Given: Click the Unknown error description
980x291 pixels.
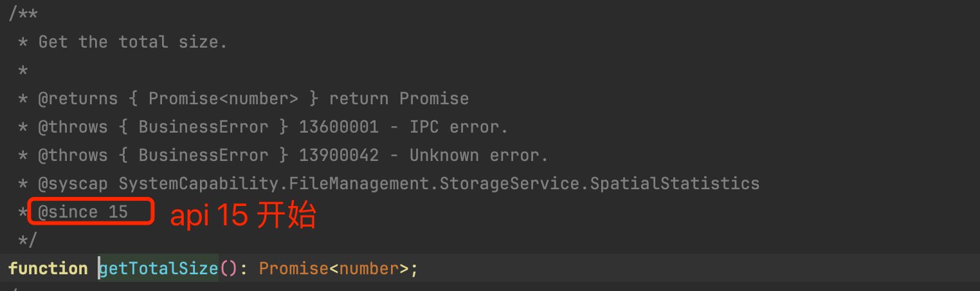Looking at the screenshot, I should (x=479, y=155).
